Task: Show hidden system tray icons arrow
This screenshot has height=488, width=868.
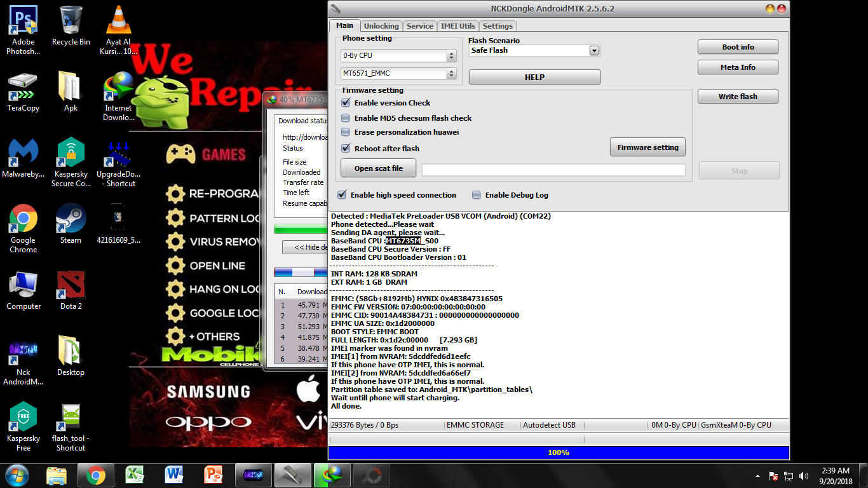Action: pyautogui.click(x=757, y=476)
